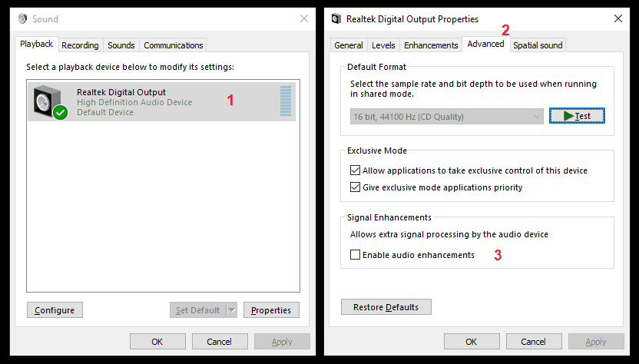This screenshot has height=364, width=639.
Task: Switch to the General tab in Properties
Action: [x=349, y=45]
